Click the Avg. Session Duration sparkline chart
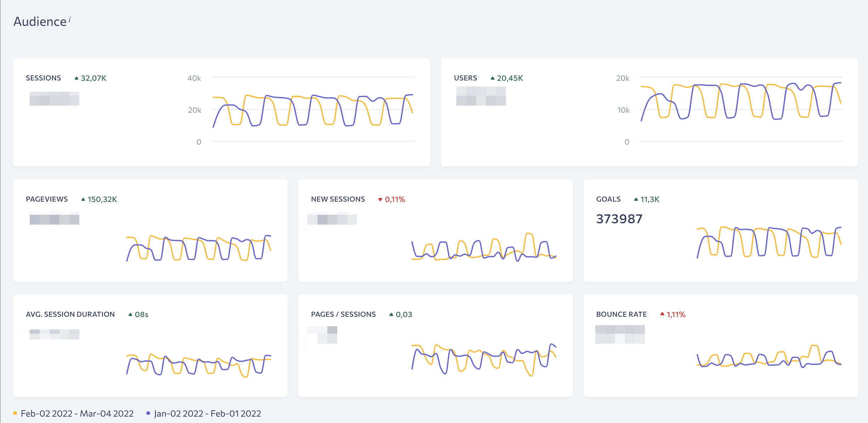 point(199,365)
